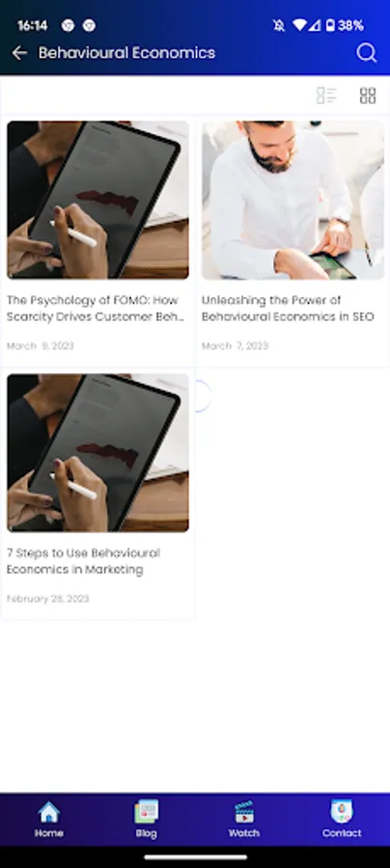The height and width of the screenshot is (868, 390).
Task: Go to Home in the bottom bar
Action: pyautogui.click(x=48, y=819)
